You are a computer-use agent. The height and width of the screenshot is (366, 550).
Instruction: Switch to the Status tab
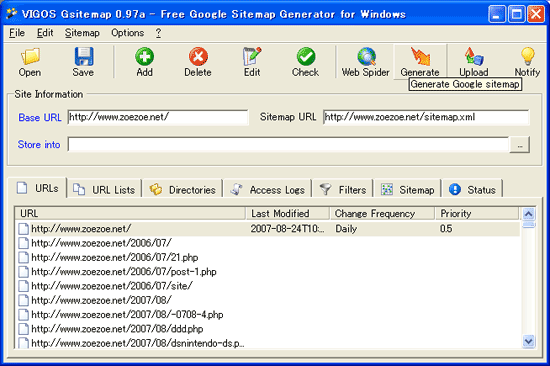[x=472, y=190]
